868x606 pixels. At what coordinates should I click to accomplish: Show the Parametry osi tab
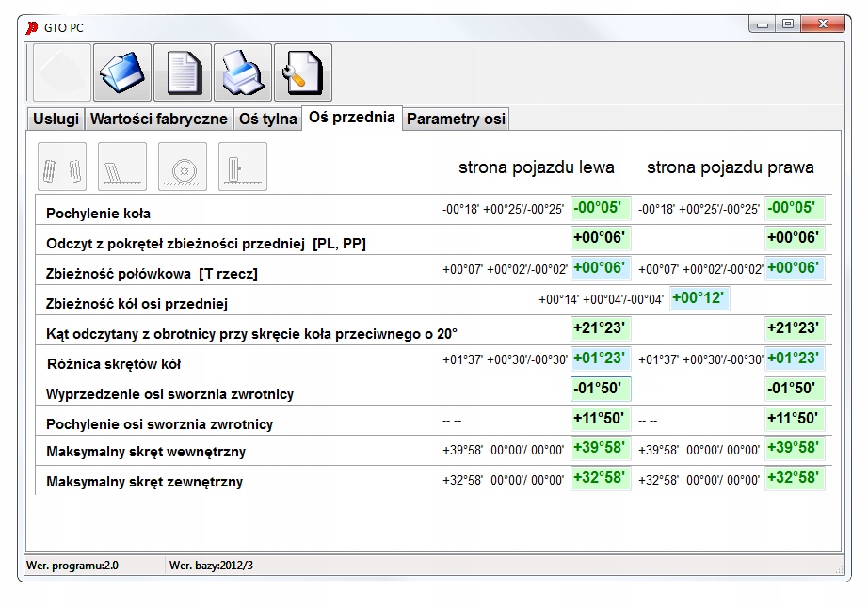point(456,120)
